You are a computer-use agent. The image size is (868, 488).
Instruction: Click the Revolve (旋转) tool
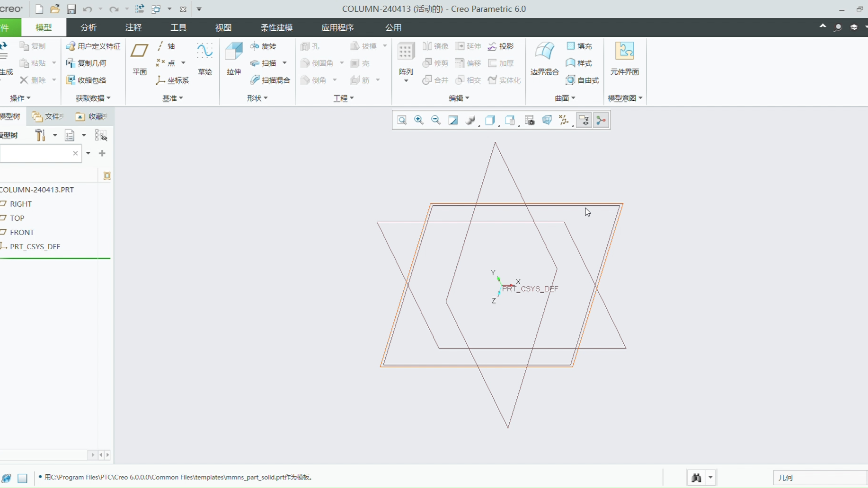click(x=264, y=46)
